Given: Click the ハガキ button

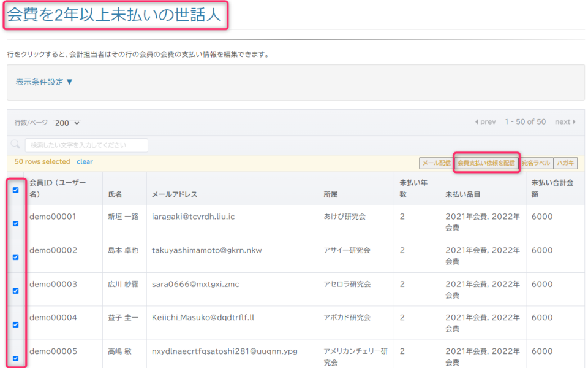Looking at the screenshot, I should [565, 163].
